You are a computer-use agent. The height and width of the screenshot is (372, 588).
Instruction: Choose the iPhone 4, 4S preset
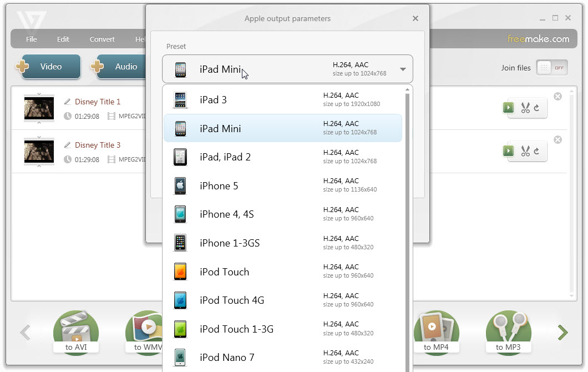[x=283, y=214]
